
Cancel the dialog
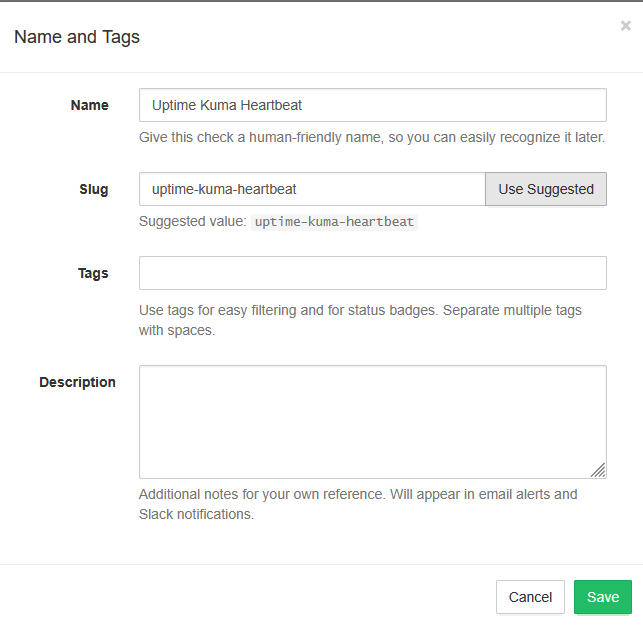click(530, 597)
